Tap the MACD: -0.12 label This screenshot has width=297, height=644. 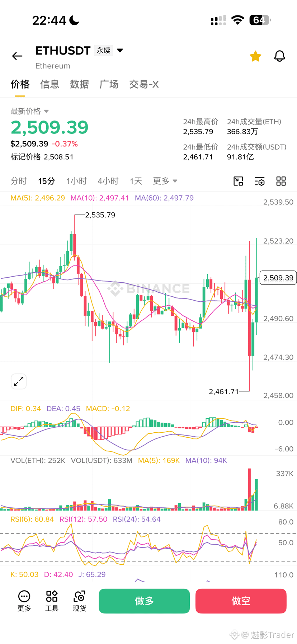108,409
